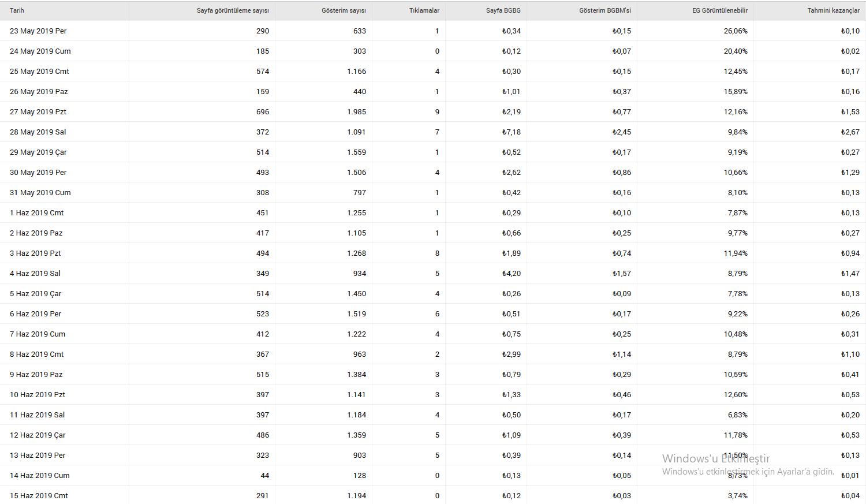
Task: Sort by EG Görüntülenebilir header
Action: (x=720, y=10)
